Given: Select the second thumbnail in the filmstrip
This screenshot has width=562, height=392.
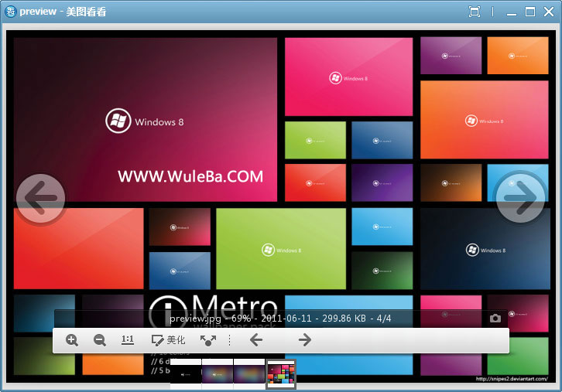Looking at the screenshot, I should tap(218, 374).
